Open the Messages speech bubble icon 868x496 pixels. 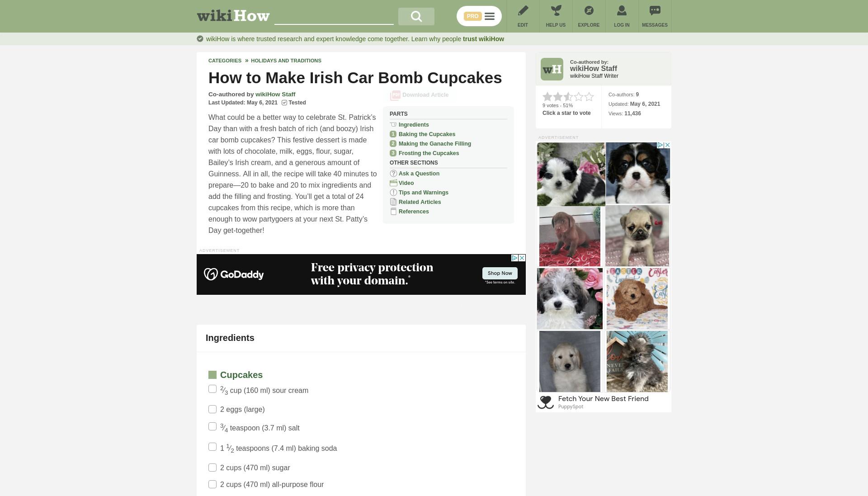(655, 10)
